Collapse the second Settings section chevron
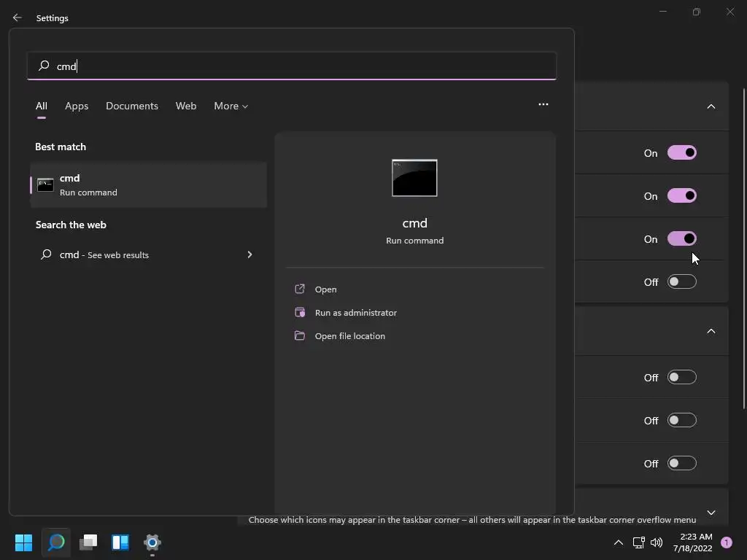 coord(711,331)
